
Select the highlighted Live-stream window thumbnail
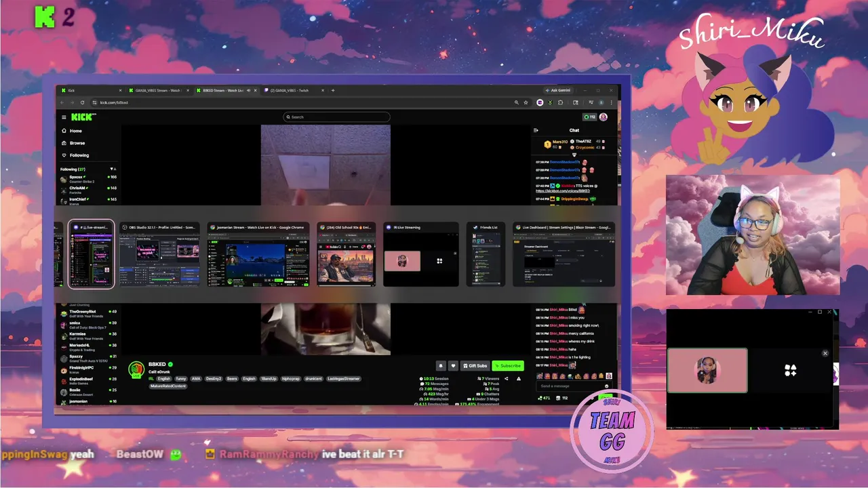(x=91, y=254)
